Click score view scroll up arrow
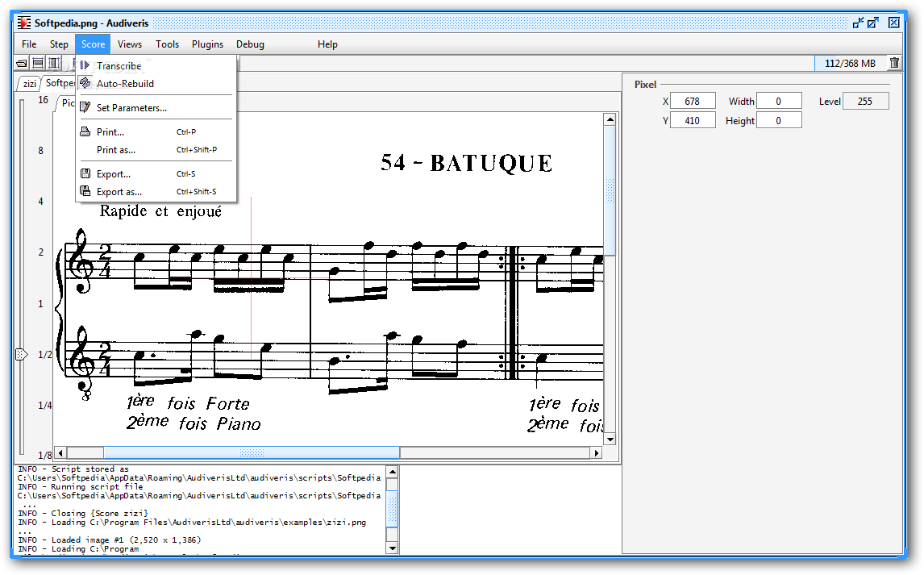Screen dimensions: 924x575 click(x=610, y=119)
